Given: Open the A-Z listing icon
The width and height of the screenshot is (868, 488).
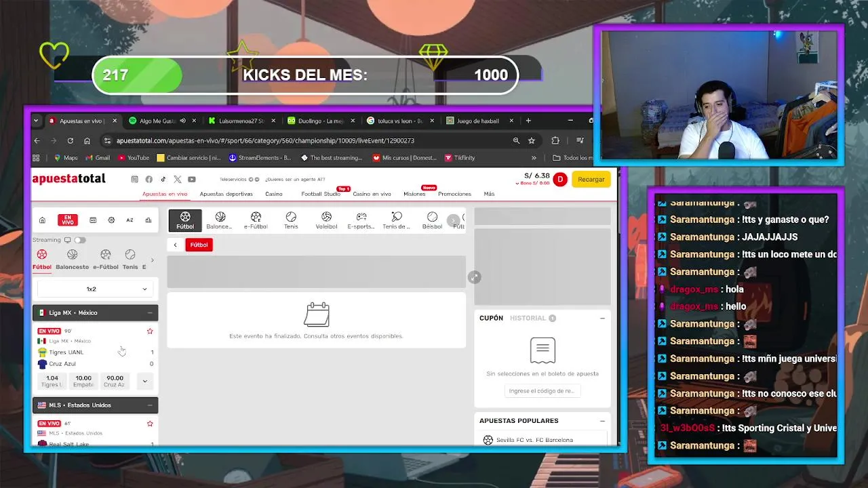Looking at the screenshot, I should [130, 220].
